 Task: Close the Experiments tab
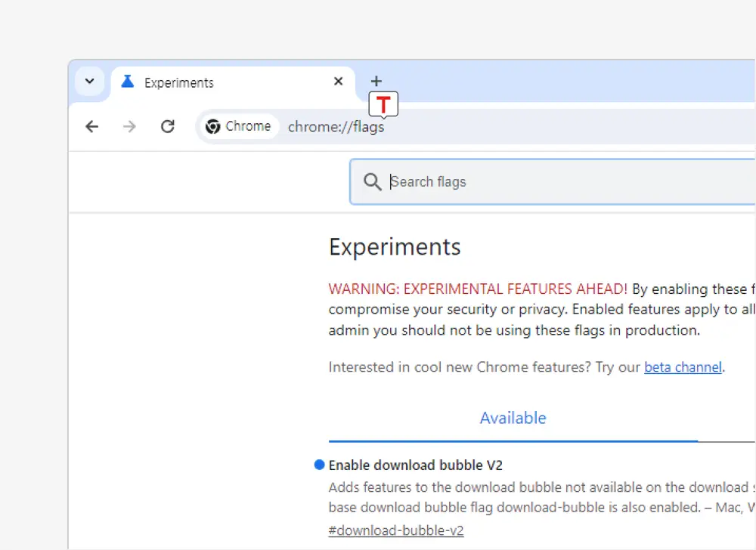pyautogui.click(x=338, y=82)
